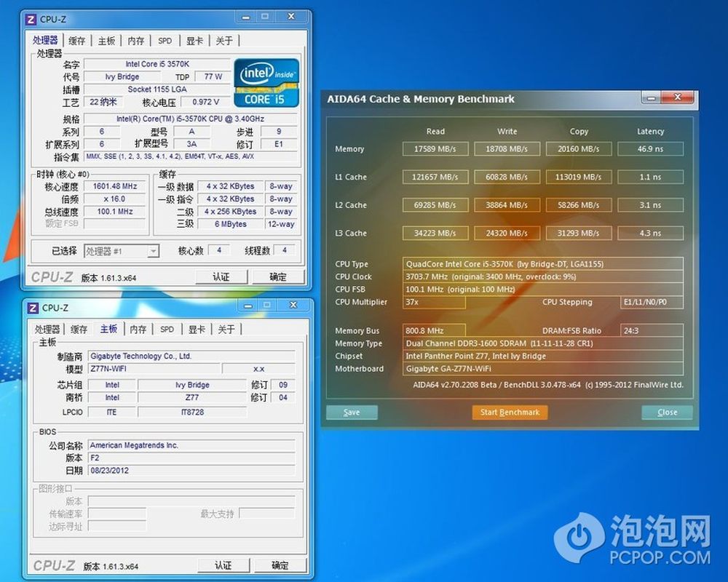The width and height of the screenshot is (728, 582).
Task: Switch to 缓存 tab in top CPU-Z window
Action: point(77,41)
